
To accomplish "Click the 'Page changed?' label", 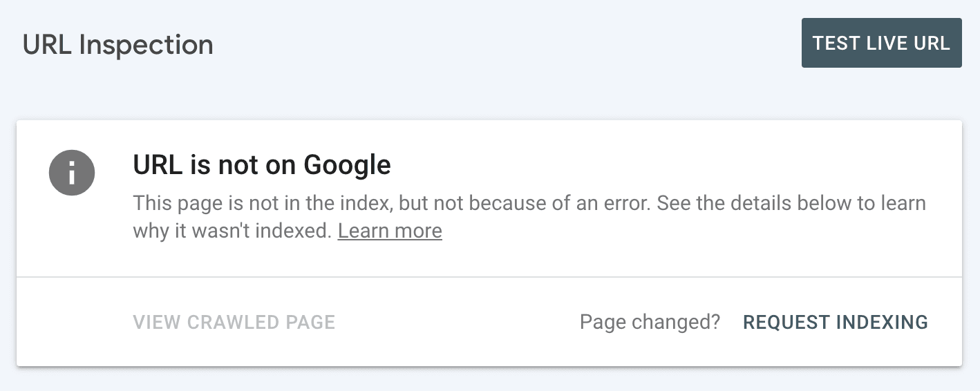I will coord(650,322).
